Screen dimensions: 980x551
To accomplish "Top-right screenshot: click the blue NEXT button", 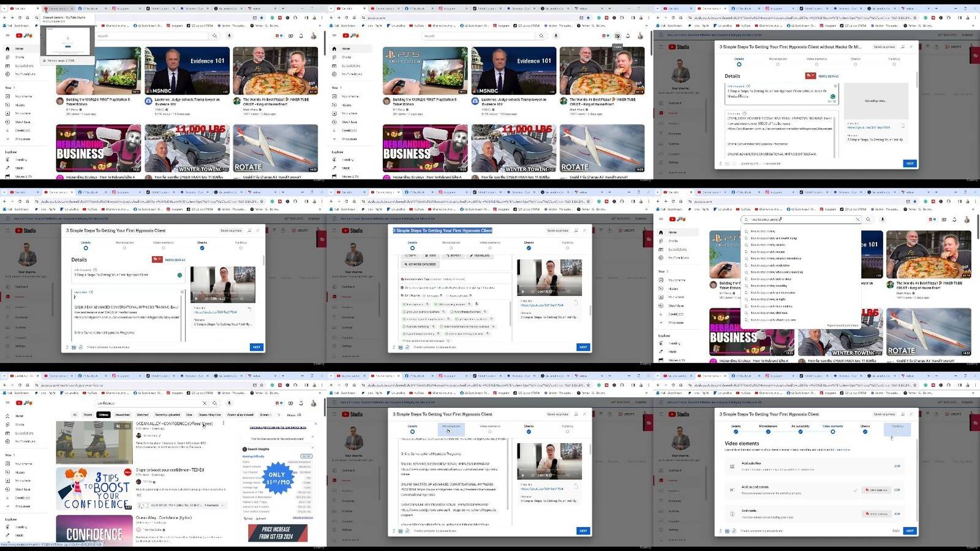I will (910, 164).
